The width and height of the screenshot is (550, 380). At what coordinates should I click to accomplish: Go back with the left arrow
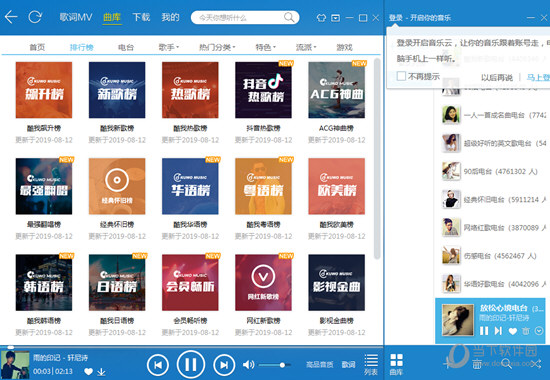point(11,17)
